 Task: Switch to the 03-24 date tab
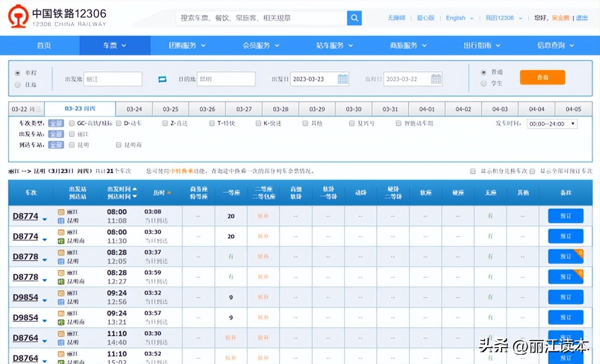[x=134, y=108]
